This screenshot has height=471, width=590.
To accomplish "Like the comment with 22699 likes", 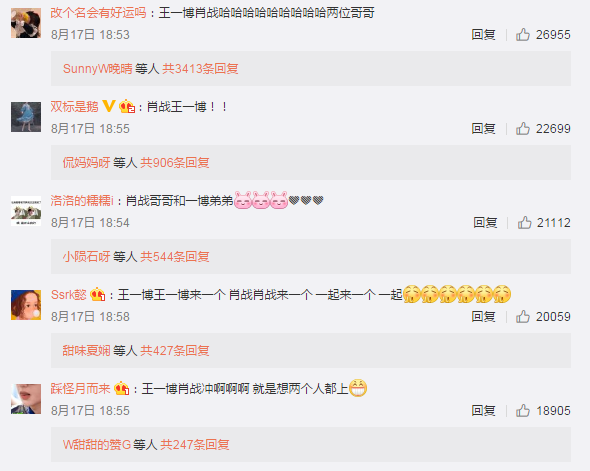I will (x=523, y=129).
